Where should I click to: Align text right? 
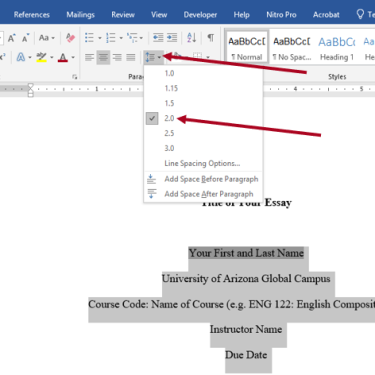[117, 57]
